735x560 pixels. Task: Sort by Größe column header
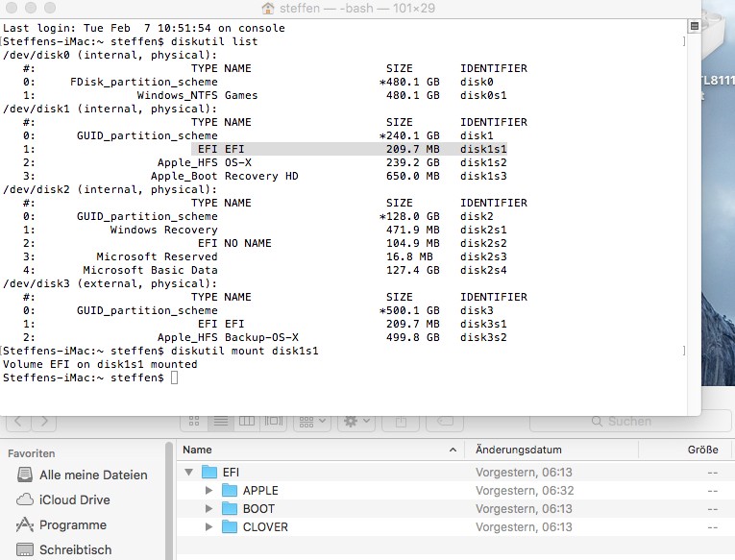(x=702, y=450)
